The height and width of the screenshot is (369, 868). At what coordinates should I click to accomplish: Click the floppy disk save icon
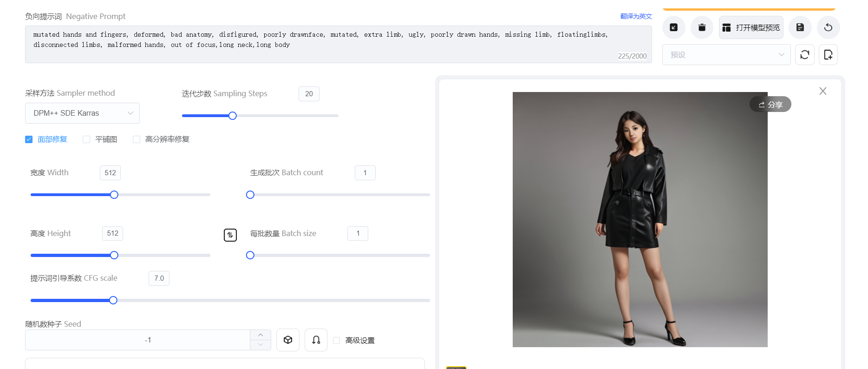tap(800, 27)
